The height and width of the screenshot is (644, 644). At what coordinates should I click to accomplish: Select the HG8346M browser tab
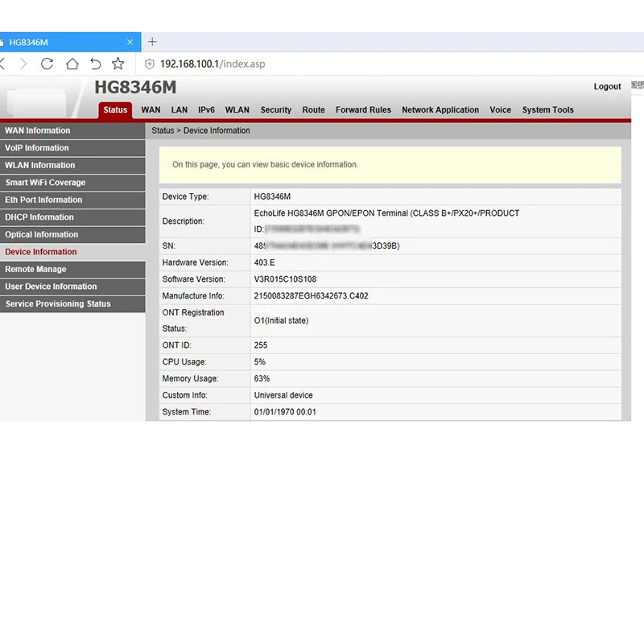70,42
